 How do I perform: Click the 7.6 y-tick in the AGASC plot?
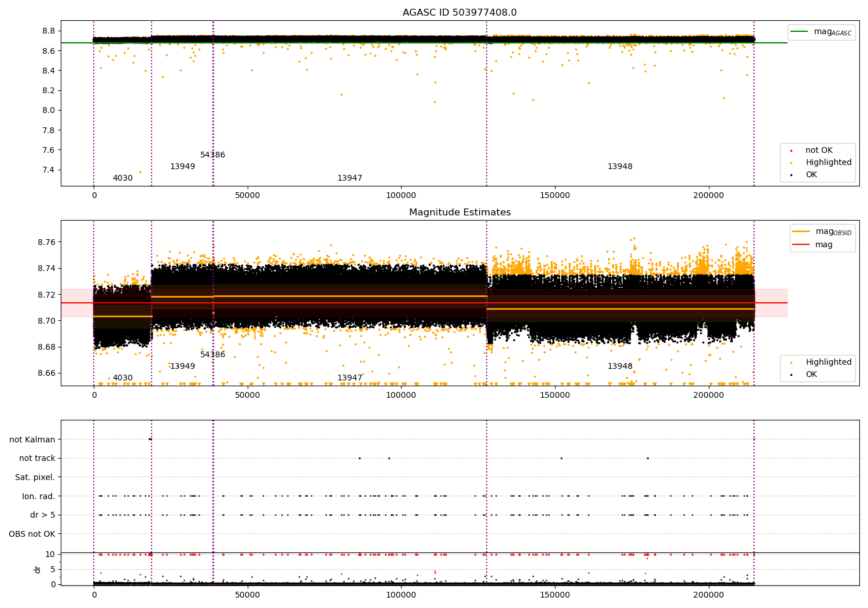(49, 150)
